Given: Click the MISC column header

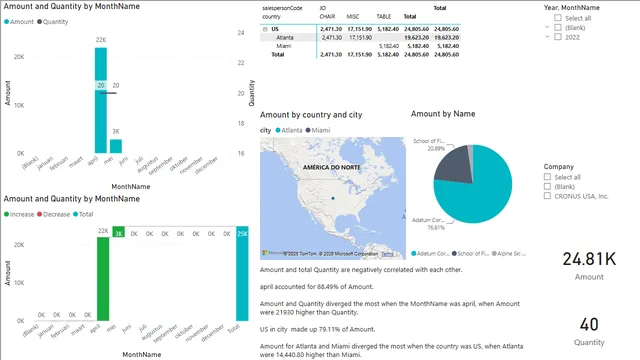Looking at the screenshot, I should [353, 17].
